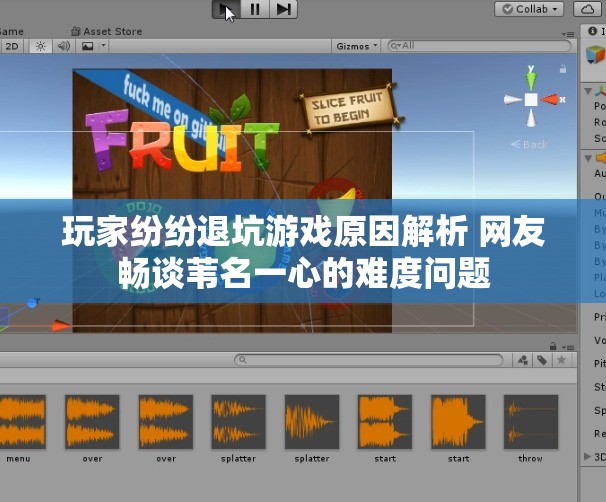Toggle the scene gizmo lock icon
Viewport: 606px width, 502px height.
(563, 69)
